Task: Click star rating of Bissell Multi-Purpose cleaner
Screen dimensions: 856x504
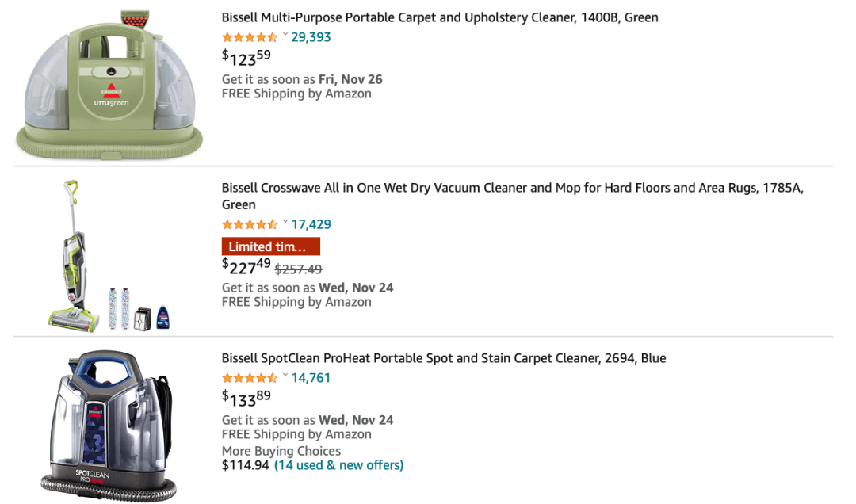Action: [x=250, y=37]
